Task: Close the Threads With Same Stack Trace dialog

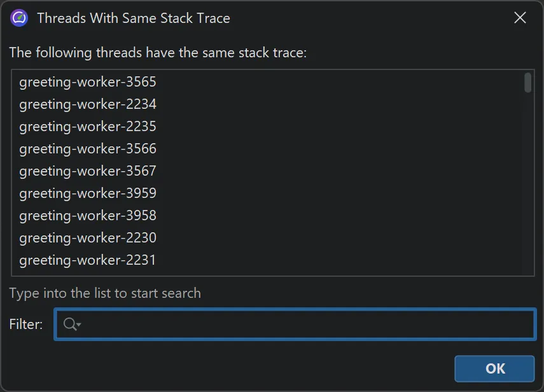Action: pos(520,18)
